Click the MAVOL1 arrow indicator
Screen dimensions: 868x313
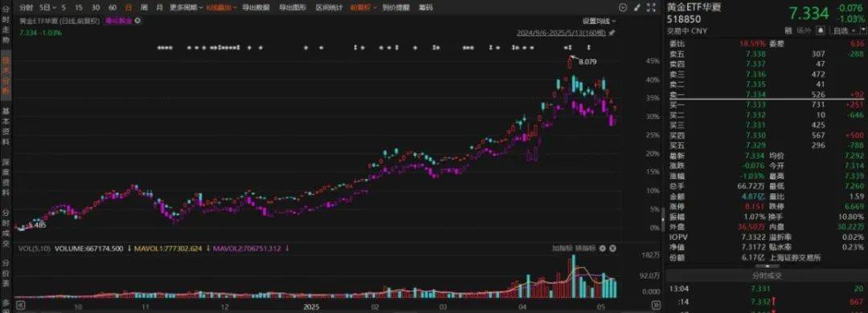point(208,248)
